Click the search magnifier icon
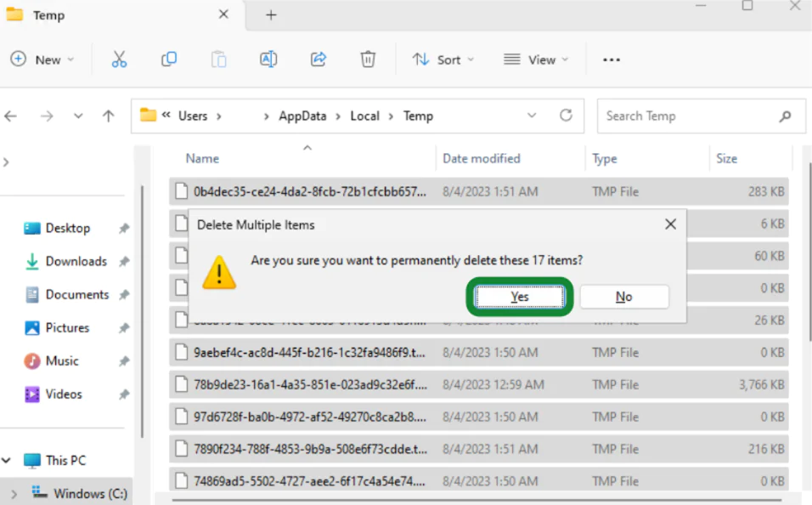812x505 pixels. tap(785, 116)
